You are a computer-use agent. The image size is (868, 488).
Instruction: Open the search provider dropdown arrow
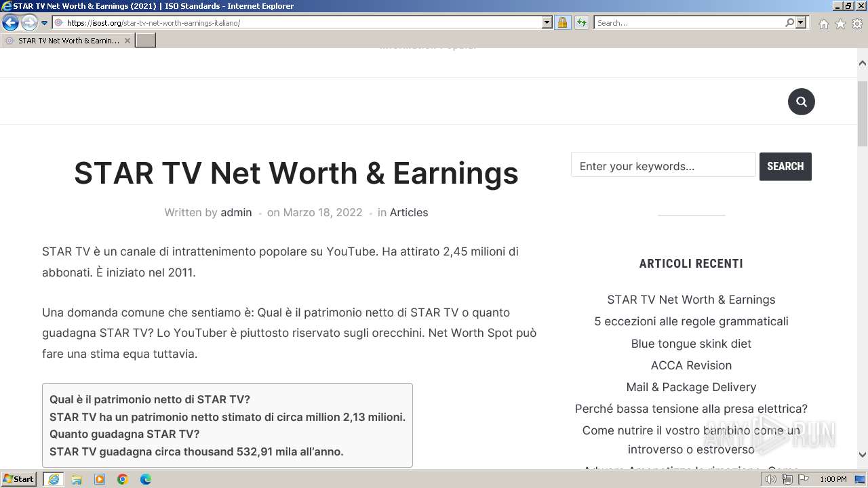801,23
